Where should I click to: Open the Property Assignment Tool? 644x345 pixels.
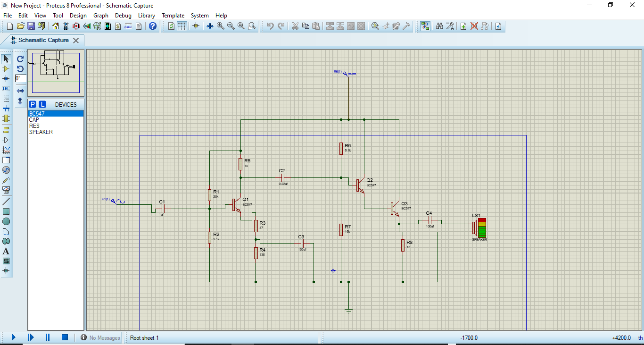451,26
